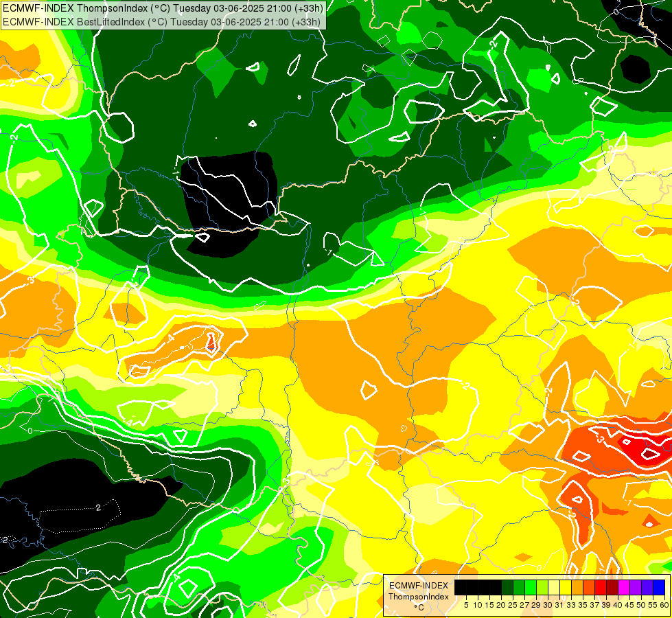Click the legend tick value 37
Screen dimensions: 672x618
[x=595, y=605]
